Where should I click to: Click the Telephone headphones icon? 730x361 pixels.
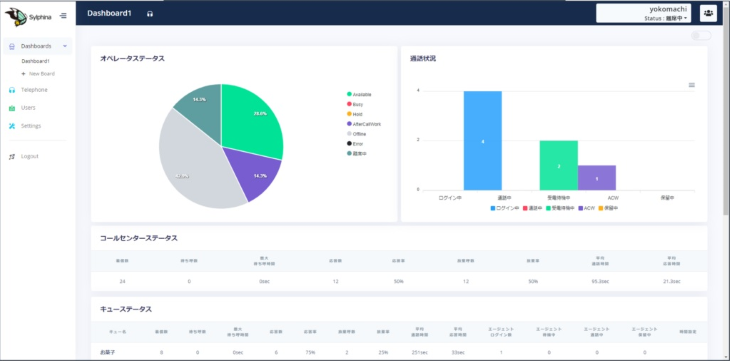click(12, 90)
